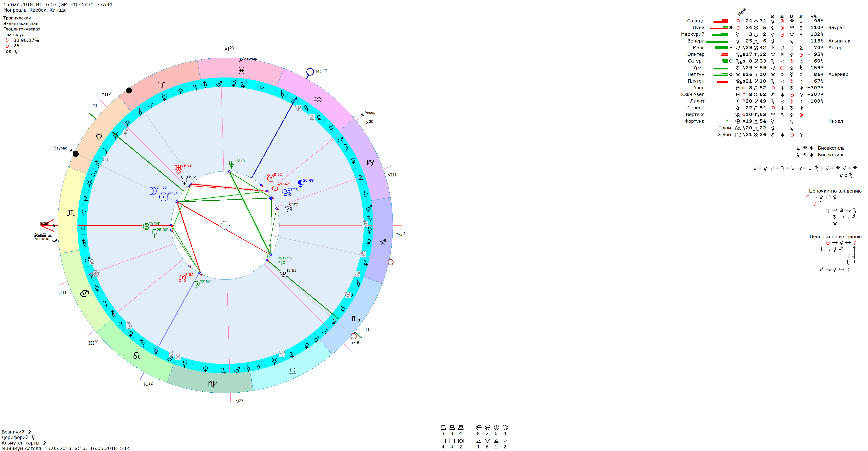The image size is (868, 451).
Task: Select the 'Минимум Алголя' line
Action: click(x=66, y=449)
